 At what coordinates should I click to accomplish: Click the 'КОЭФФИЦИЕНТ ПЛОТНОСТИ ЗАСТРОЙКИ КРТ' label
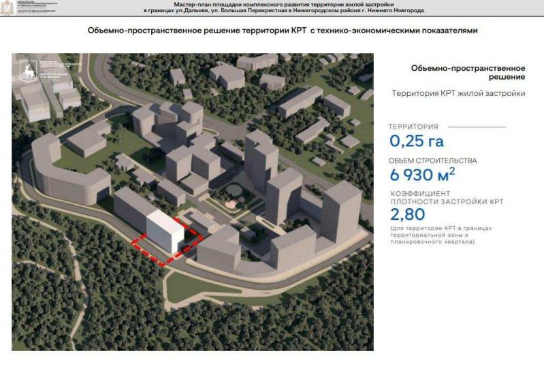tap(446, 198)
